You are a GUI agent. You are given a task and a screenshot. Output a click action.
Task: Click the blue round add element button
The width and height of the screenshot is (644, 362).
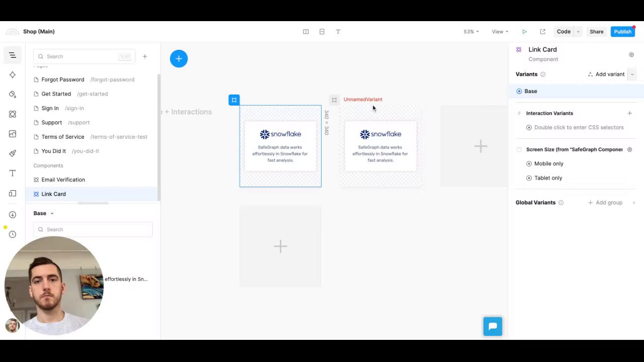pyautogui.click(x=179, y=59)
